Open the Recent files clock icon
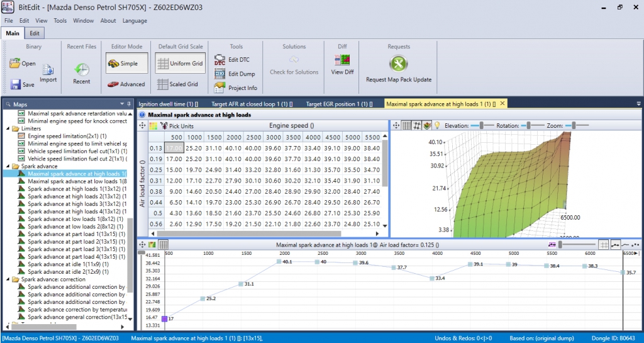The image size is (644, 343). tap(82, 69)
